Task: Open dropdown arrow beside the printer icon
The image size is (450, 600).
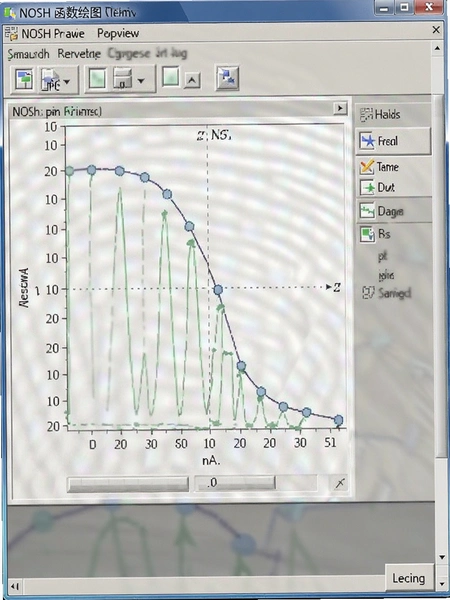Action: tap(141, 81)
